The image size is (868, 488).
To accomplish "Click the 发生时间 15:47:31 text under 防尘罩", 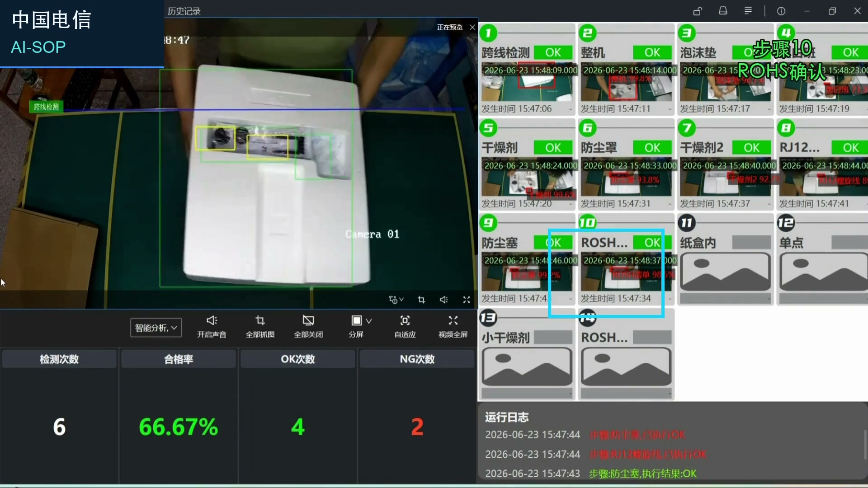I will click(615, 203).
